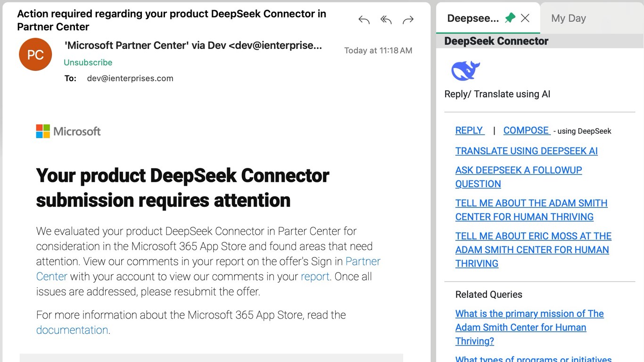The width and height of the screenshot is (644, 362).
Task: Open the documentation link
Action: 72,330
